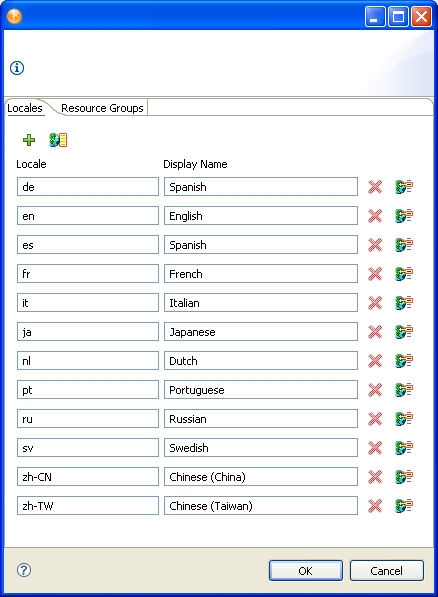This screenshot has width=438, height=597.
Task: Click the information icon in header
Action: tap(17, 68)
